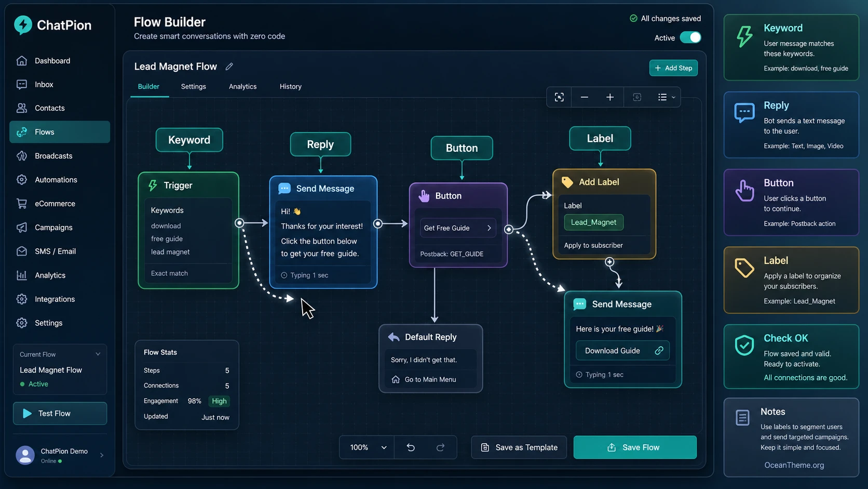Screen dimensions: 868x489
Task: Click Save as Template button
Action: [x=519, y=447]
